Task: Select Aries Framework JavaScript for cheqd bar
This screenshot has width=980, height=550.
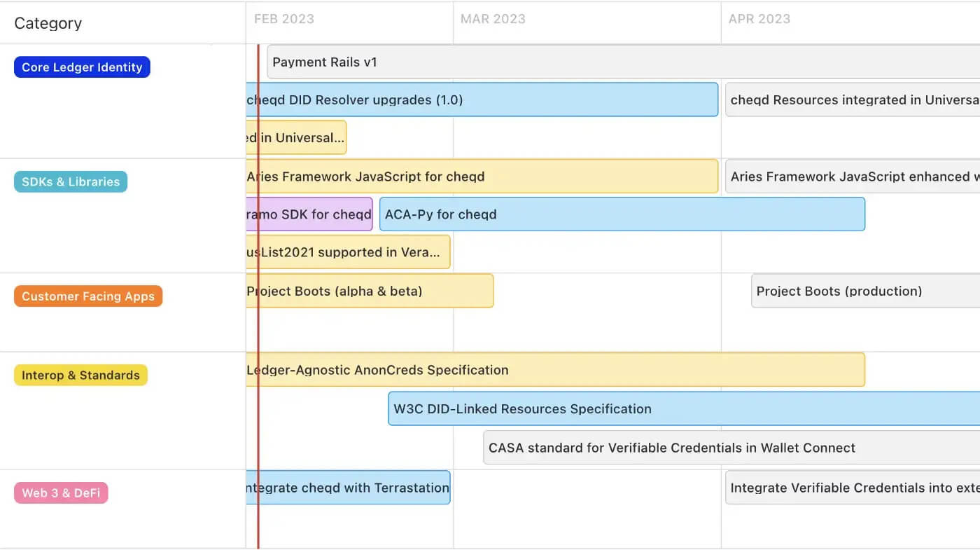Action: click(x=482, y=177)
